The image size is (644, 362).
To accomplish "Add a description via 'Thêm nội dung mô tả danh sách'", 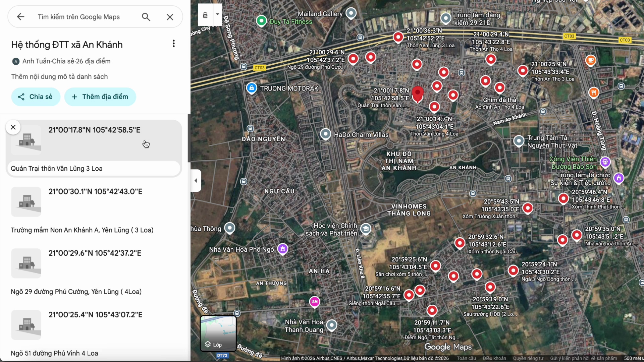I will (59, 77).
